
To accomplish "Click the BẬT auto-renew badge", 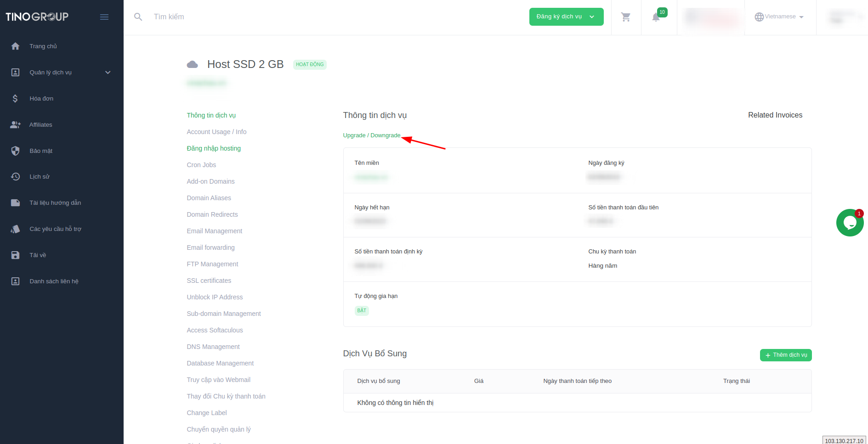I will 362,311.
